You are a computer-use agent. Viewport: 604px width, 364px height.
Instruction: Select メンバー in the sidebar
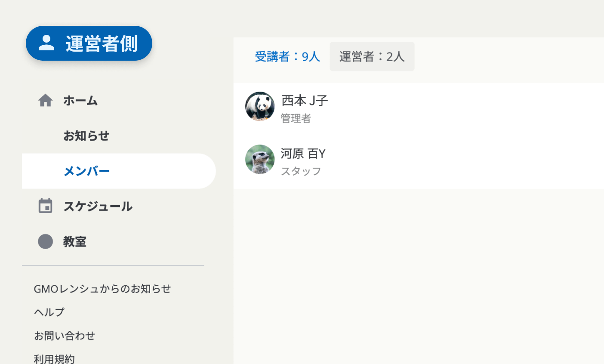point(86,171)
